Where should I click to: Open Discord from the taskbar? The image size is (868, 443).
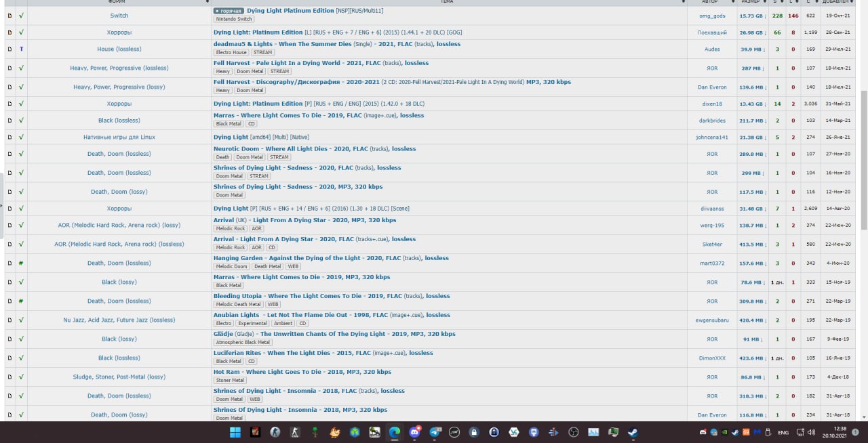414,432
